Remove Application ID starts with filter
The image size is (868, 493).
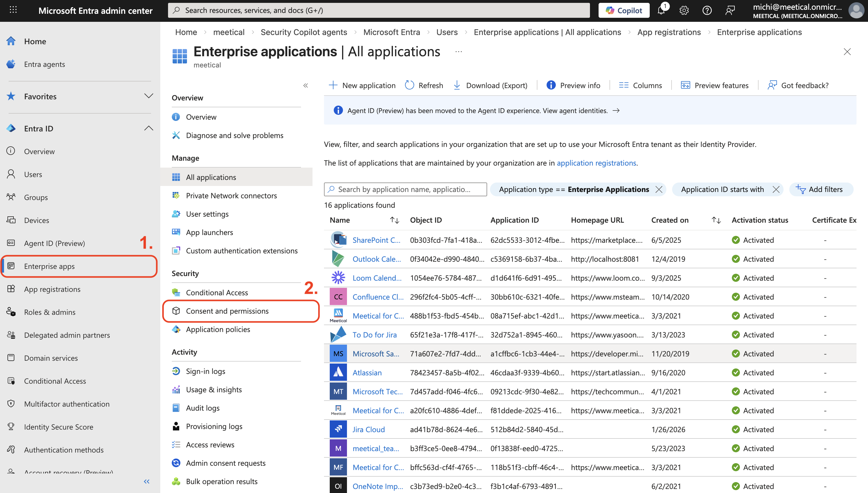[776, 189]
